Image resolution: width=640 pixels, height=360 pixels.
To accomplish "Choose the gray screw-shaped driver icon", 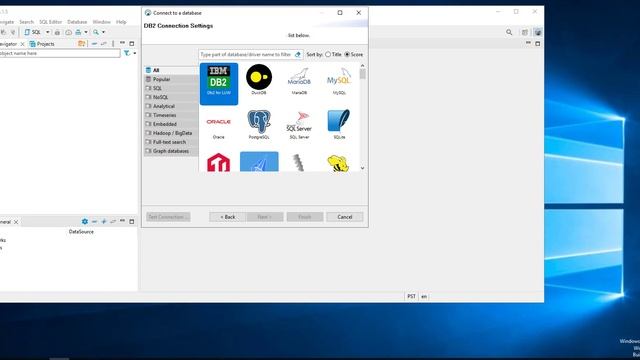I will [299, 163].
